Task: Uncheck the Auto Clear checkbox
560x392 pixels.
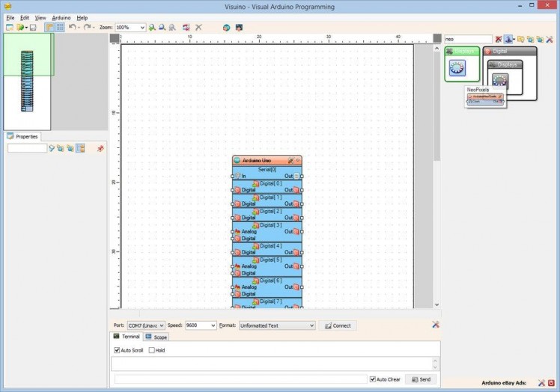Action: point(373,379)
